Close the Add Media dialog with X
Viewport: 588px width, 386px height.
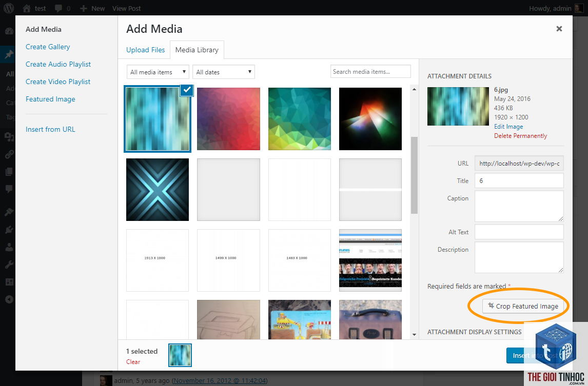[x=559, y=29]
